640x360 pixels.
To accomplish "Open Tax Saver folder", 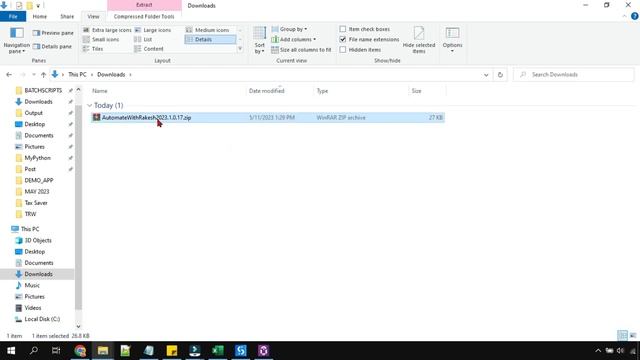I will (36, 202).
